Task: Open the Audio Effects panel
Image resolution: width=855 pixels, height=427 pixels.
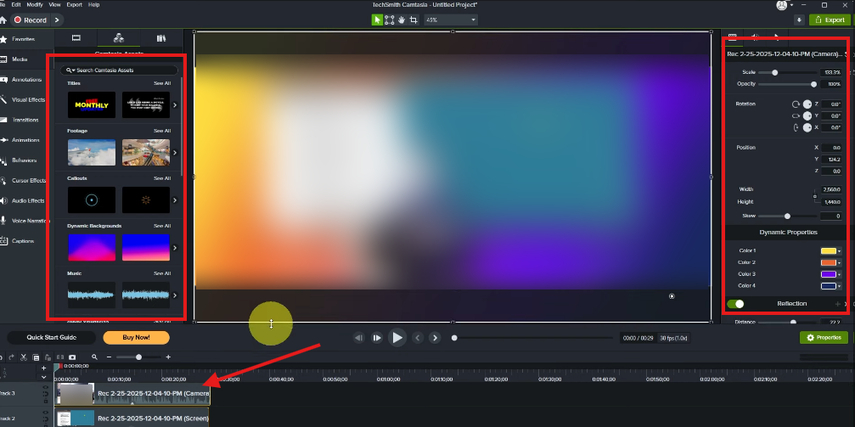Action: click(23, 201)
